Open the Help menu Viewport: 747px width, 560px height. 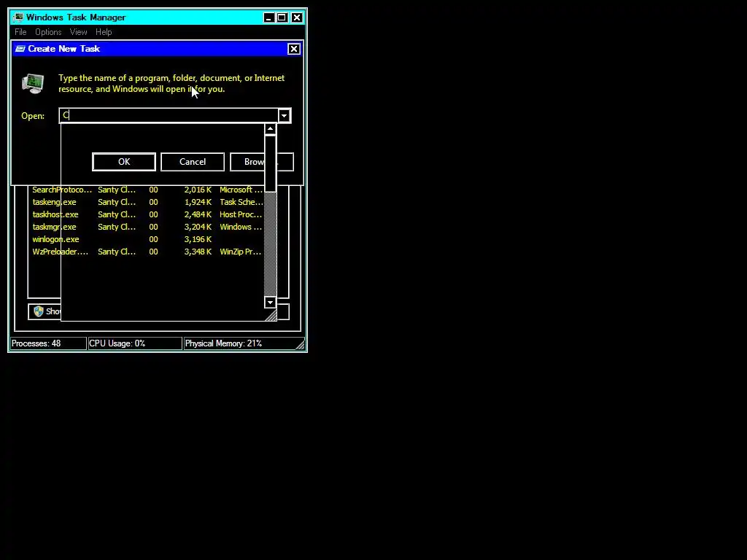(x=104, y=32)
